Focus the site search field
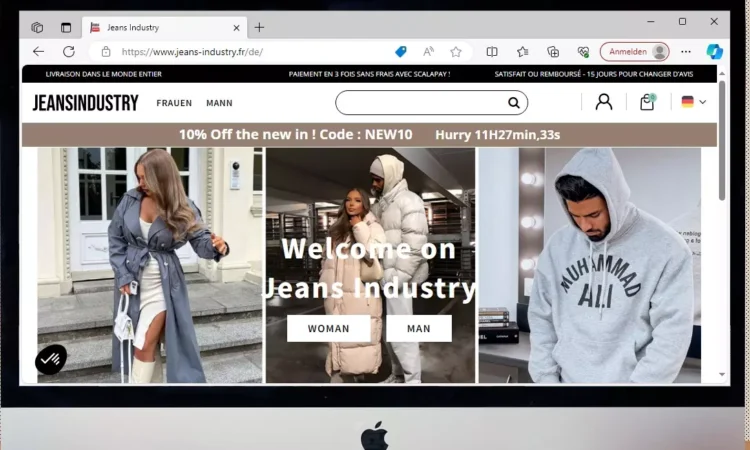 431,102
